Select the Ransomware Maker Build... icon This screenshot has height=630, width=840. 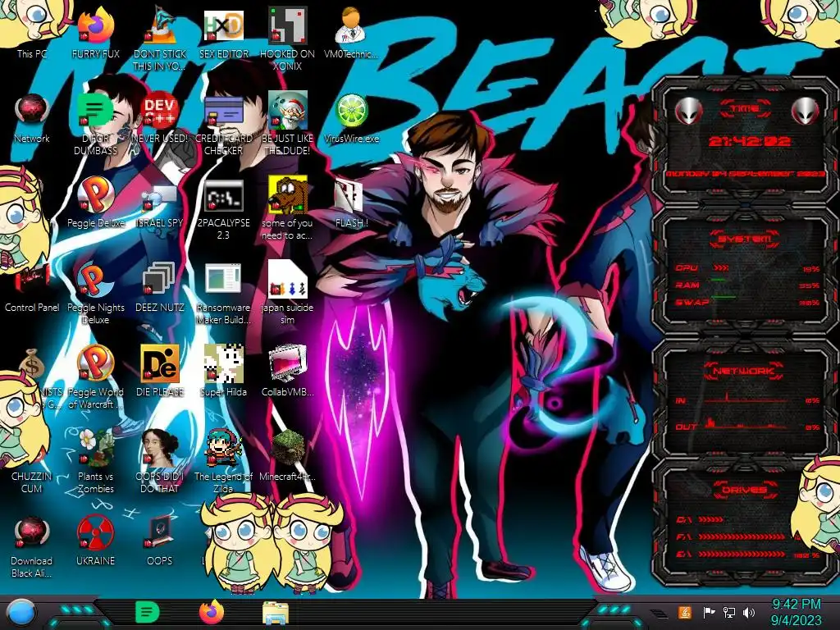[223, 292]
